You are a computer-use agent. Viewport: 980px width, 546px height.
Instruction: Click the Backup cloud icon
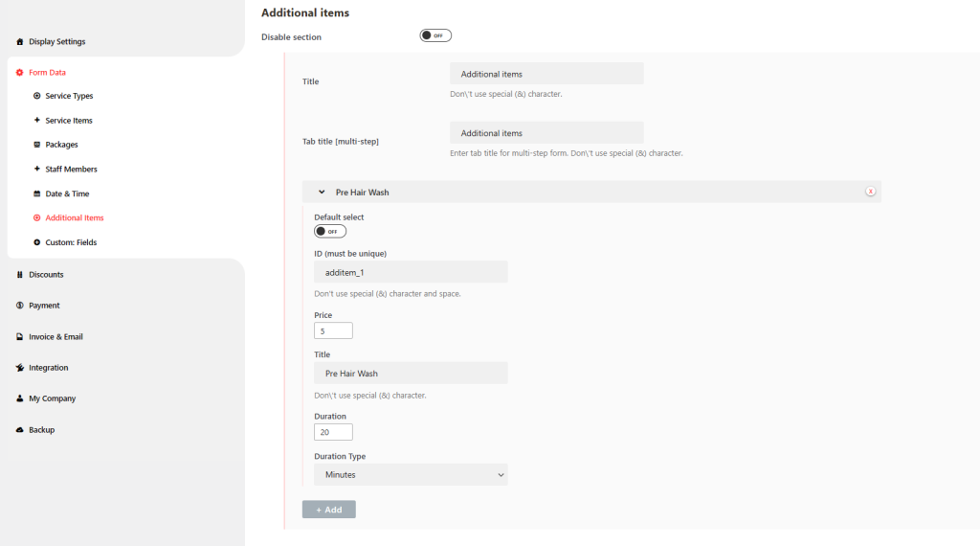20,430
